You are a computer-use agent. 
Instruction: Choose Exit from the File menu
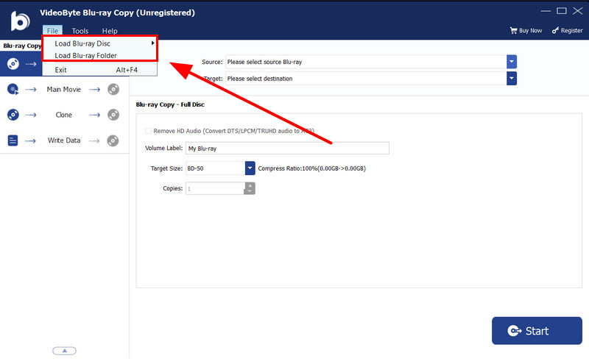pyautogui.click(x=100, y=70)
